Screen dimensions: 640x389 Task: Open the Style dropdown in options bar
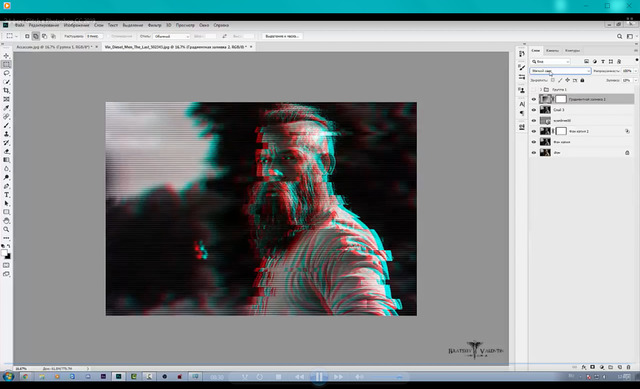point(171,36)
